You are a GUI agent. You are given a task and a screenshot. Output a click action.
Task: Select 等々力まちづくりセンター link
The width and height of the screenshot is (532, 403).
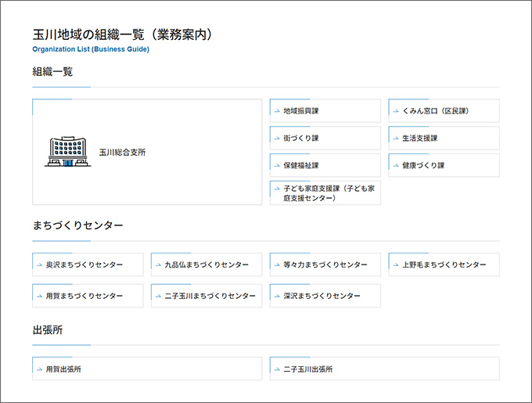click(x=325, y=264)
